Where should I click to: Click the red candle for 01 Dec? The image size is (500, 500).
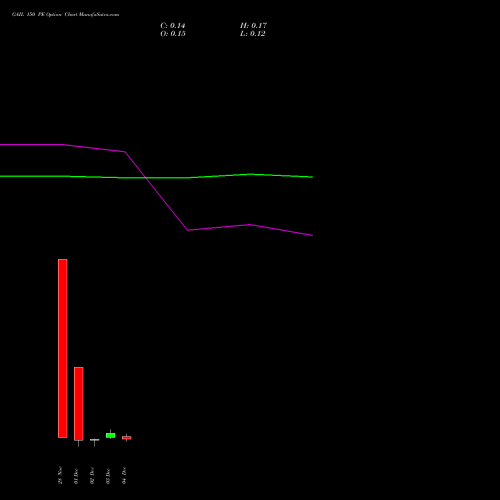(x=79, y=404)
